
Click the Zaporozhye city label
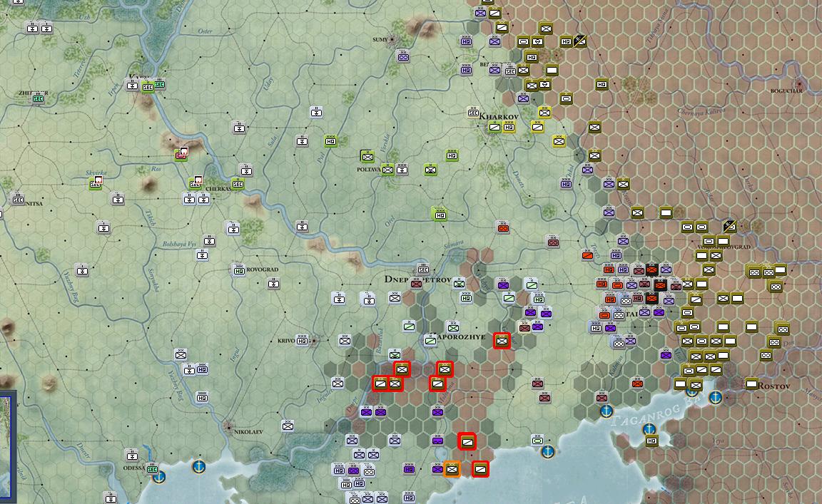point(462,336)
